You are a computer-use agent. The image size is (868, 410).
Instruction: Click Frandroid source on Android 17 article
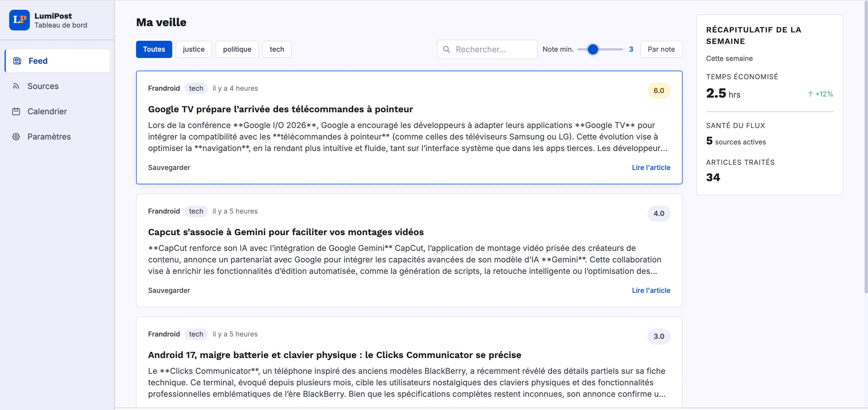click(164, 334)
